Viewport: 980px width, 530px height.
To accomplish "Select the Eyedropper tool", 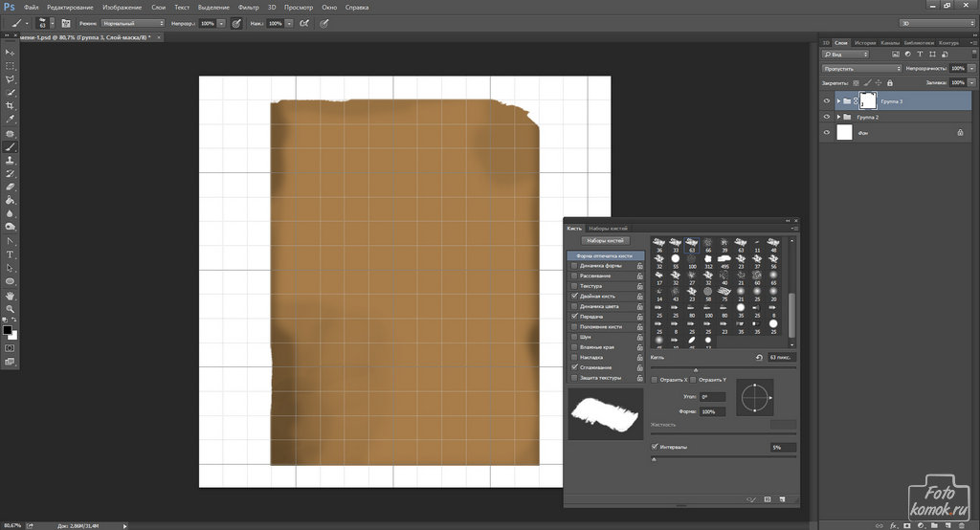I will (x=10, y=119).
